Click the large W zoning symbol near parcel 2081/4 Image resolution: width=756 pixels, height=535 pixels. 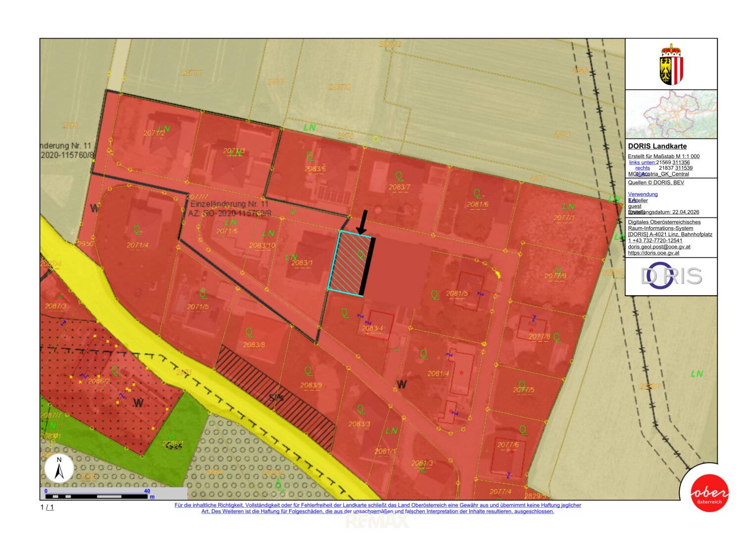tap(402, 384)
